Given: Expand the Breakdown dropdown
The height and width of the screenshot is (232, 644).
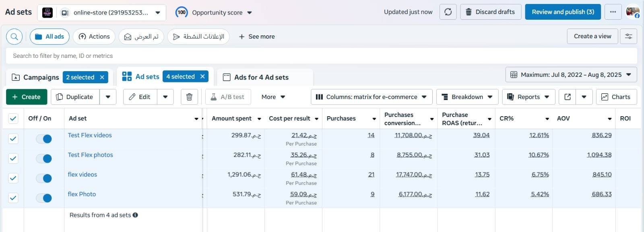Looking at the screenshot, I should click(x=467, y=97).
